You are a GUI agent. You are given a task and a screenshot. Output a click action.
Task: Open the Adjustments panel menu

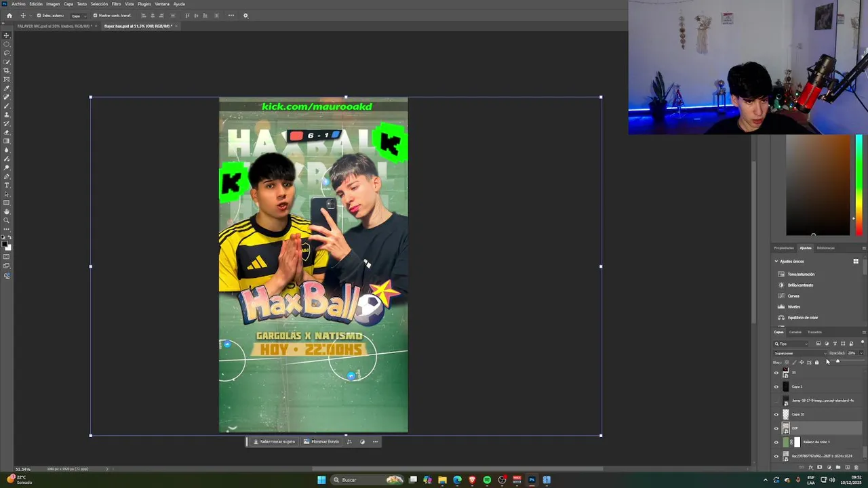(x=864, y=248)
